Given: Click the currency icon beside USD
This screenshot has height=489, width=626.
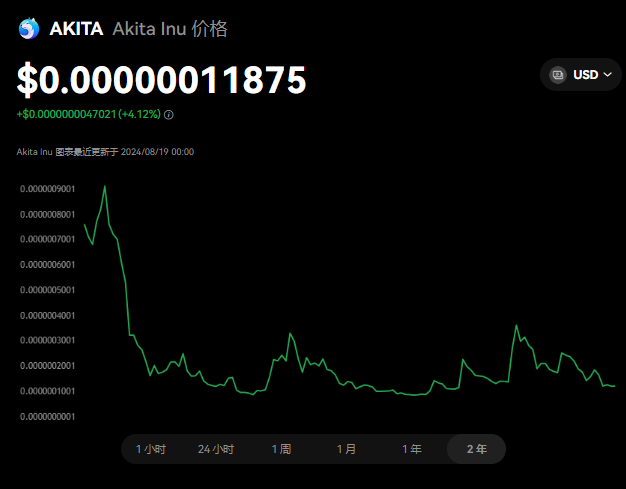Looking at the screenshot, I should coord(558,75).
